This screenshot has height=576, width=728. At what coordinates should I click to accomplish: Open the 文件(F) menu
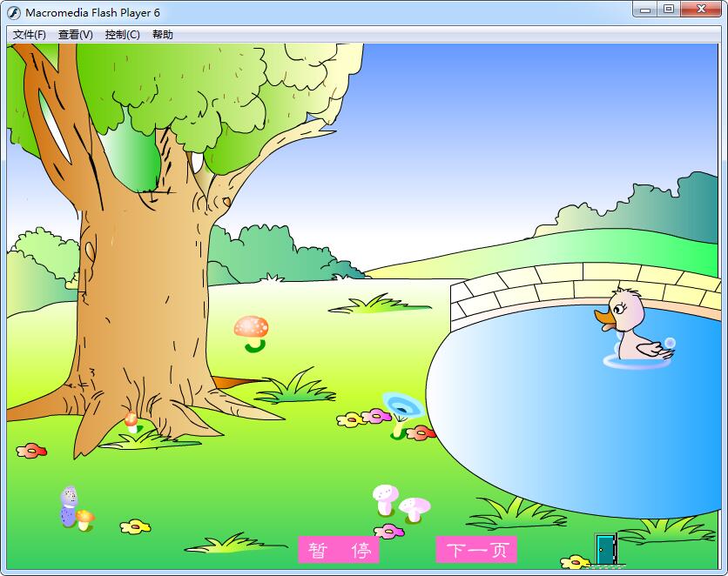click(30, 35)
